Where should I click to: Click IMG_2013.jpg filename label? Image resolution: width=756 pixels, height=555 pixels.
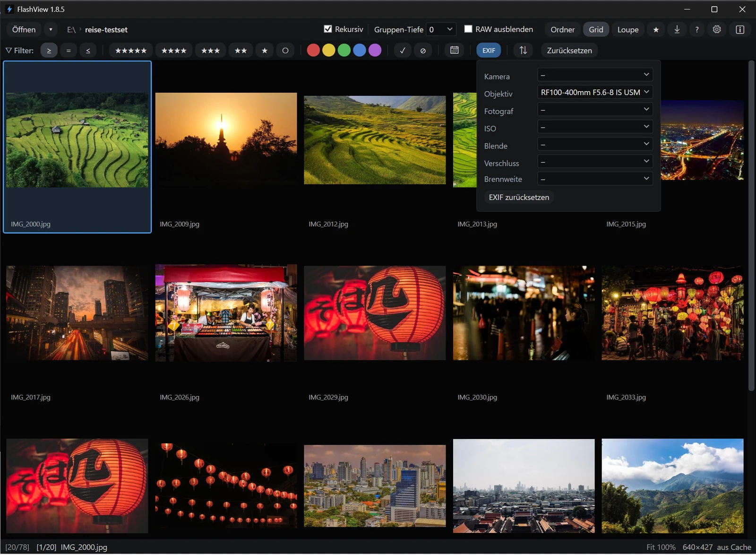(477, 224)
